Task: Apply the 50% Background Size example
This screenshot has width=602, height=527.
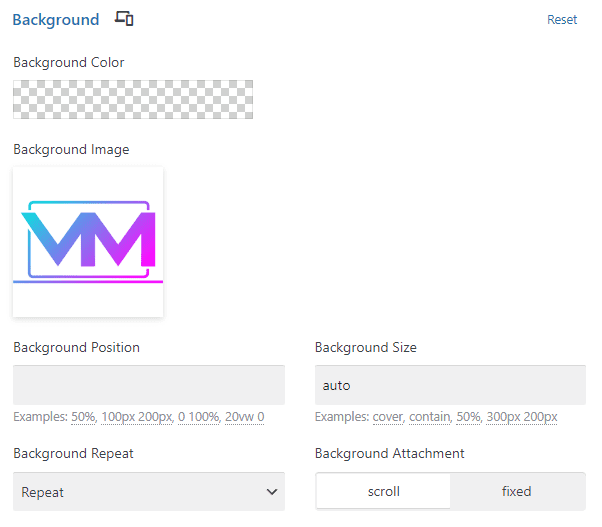Action: pos(468,417)
